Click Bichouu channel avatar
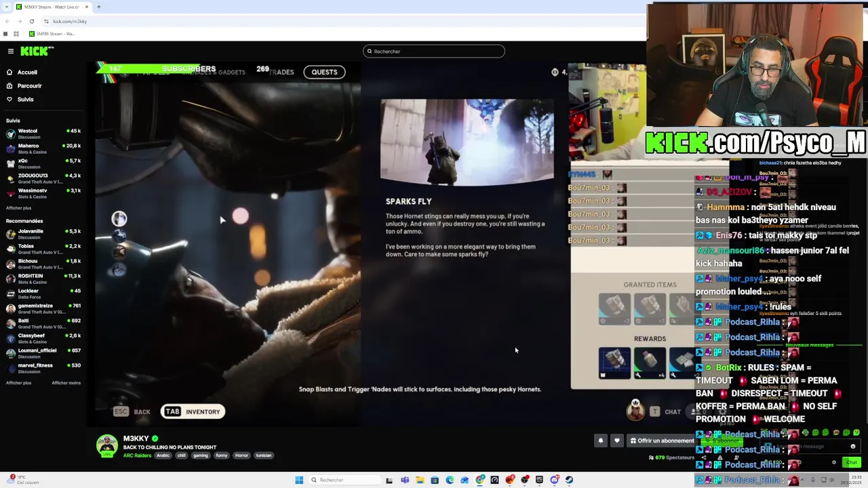This screenshot has height=488, width=868. 11,264
